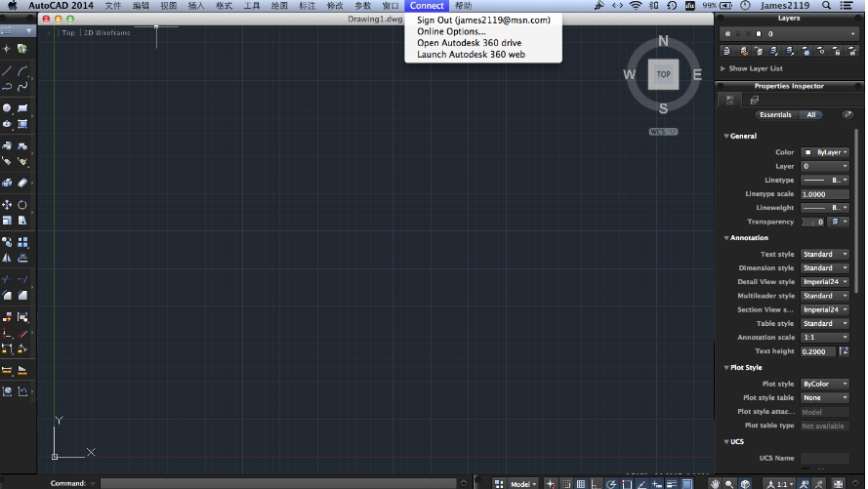Adjust the Transparency slider value
Screen dimensions: 868x489
pos(812,222)
